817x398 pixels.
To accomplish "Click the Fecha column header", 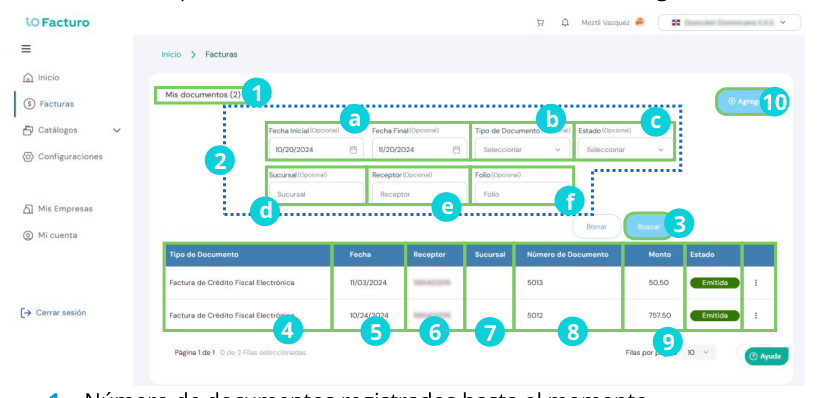I will pos(361,255).
